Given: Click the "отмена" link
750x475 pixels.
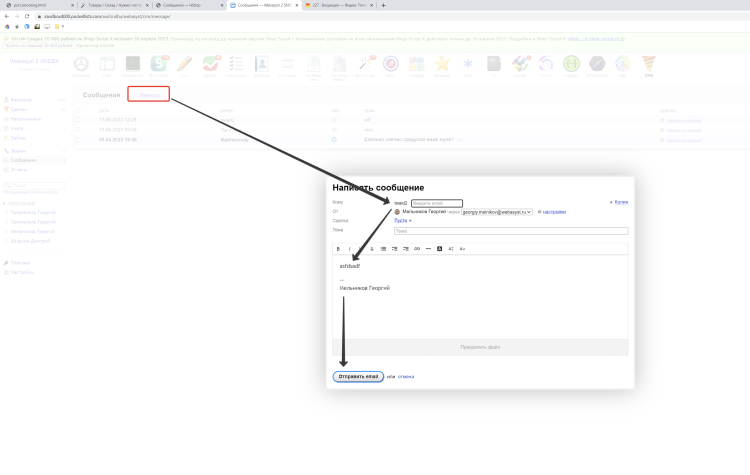Looking at the screenshot, I should (x=406, y=377).
